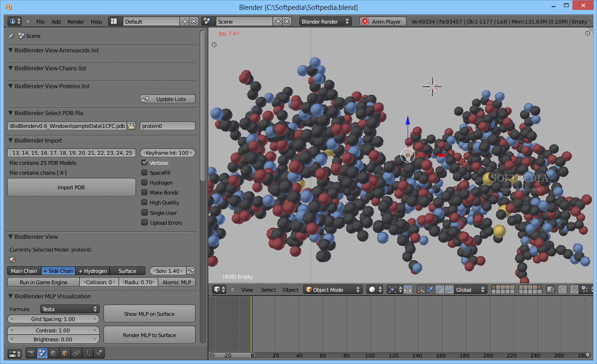Enable the Make Bonds checkbox

145,193
